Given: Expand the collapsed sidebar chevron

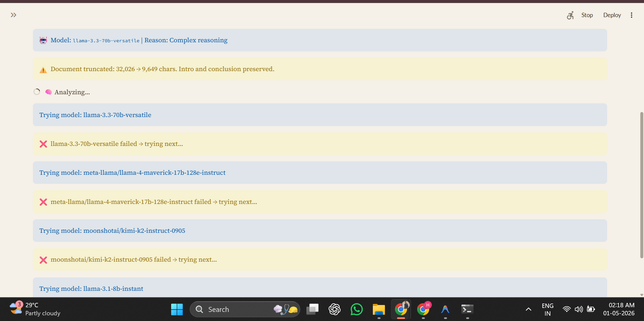Looking at the screenshot, I should (x=13, y=15).
